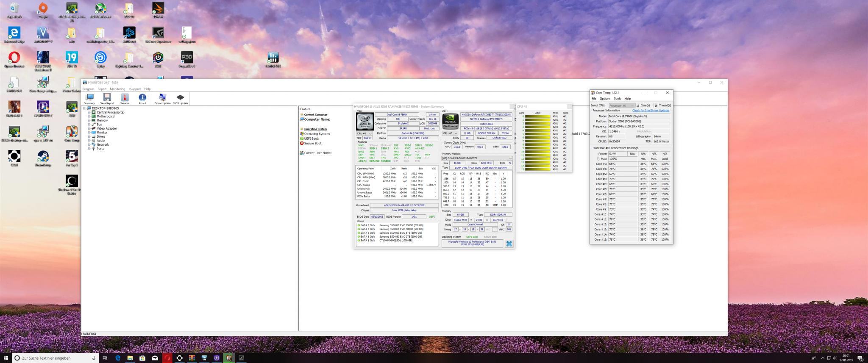The height and width of the screenshot is (363, 868).
Task: Expand the Network tree node
Action: (x=89, y=144)
